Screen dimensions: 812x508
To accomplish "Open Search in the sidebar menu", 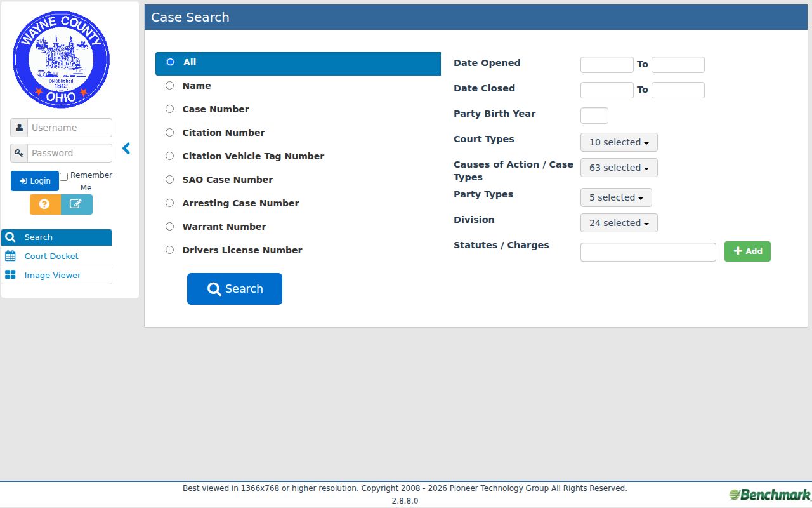I will 56,237.
